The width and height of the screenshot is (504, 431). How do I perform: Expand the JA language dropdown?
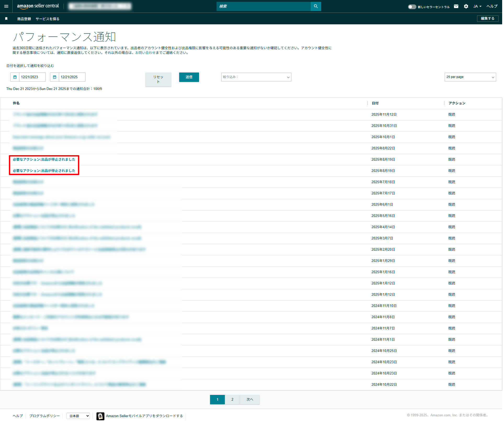click(477, 6)
